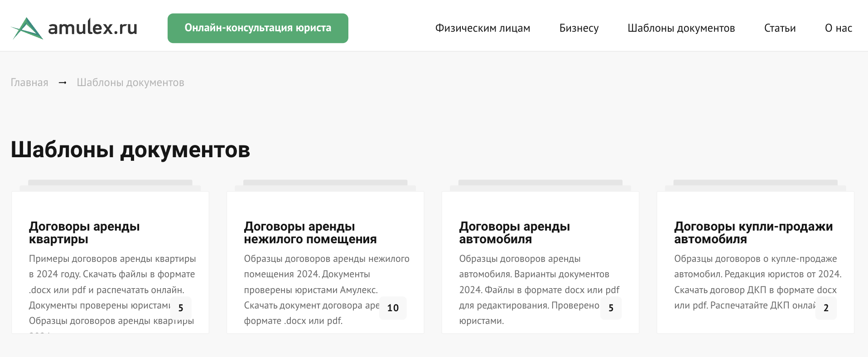Open the Статьи section
Screen dimensions: 868x357
point(780,28)
